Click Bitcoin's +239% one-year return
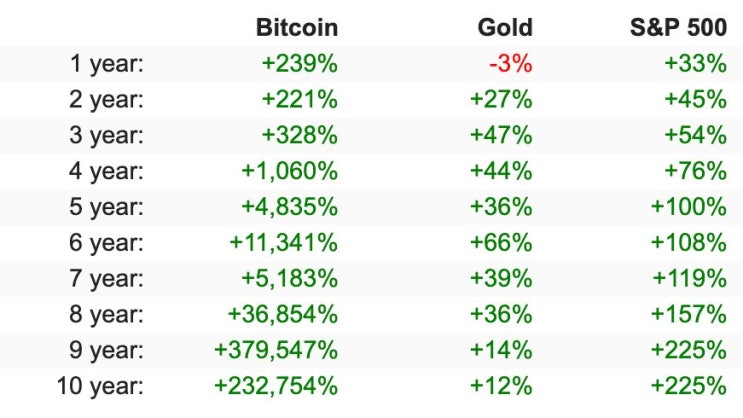Viewport: 743px width, 418px height. pos(300,64)
